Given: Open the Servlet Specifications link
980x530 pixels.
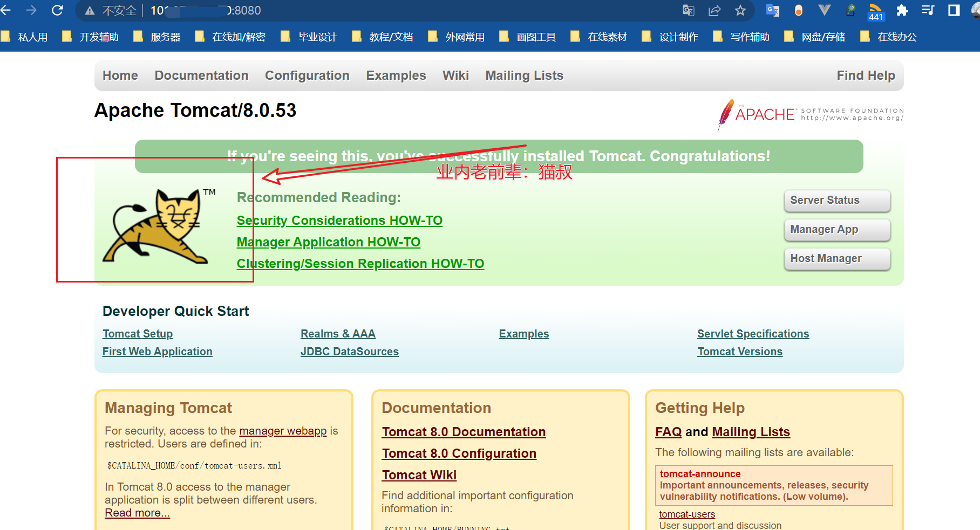Looking at the screenshot, I should [753, 334].
